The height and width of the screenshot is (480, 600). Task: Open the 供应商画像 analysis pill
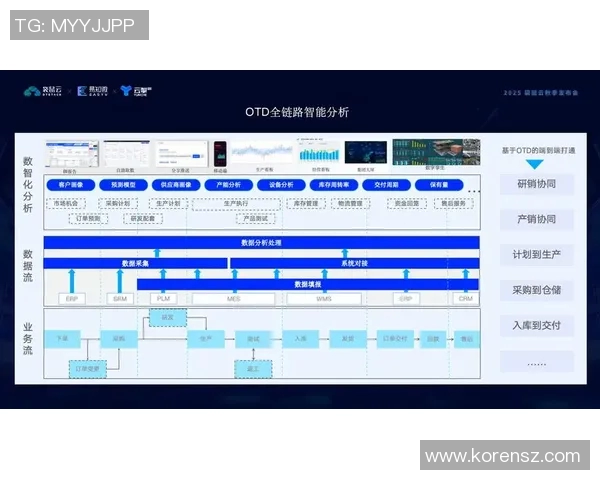pos(176,185)
